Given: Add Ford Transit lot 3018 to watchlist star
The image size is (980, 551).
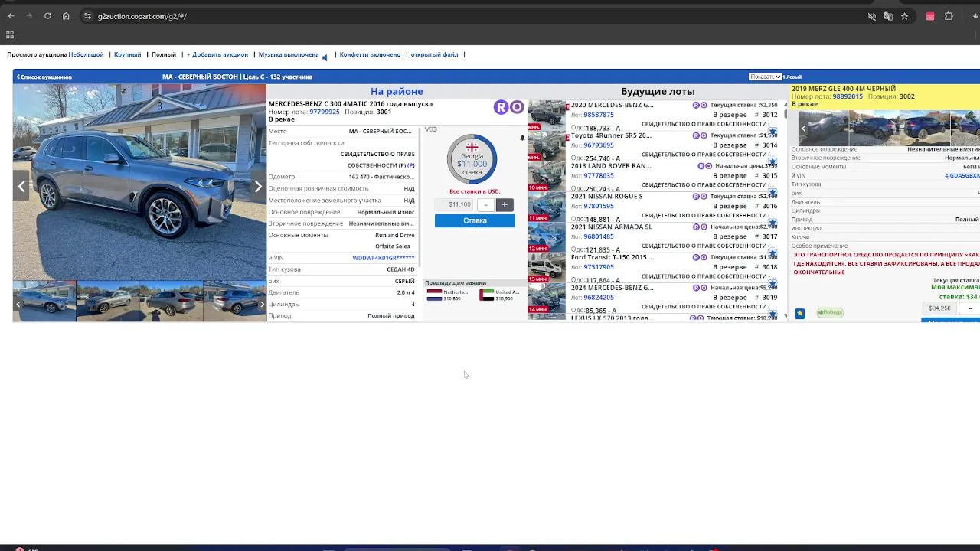Looking at the screenshot, I should 773,284.
